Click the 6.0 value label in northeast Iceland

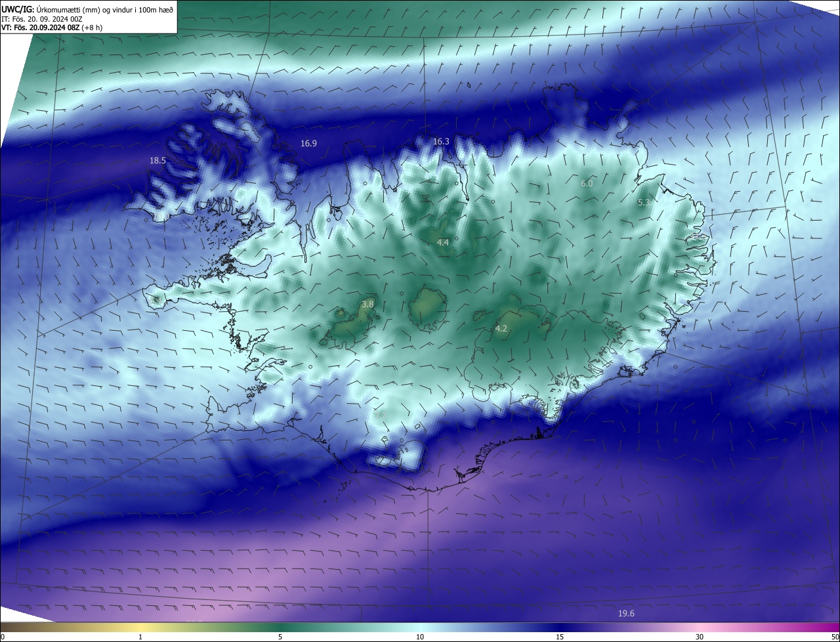click(x=587, y=183)
